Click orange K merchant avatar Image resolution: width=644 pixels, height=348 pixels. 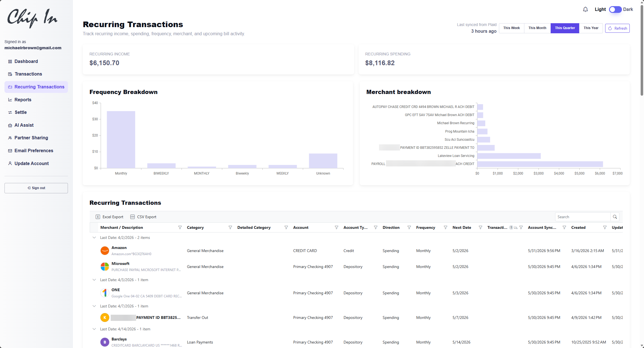click(105, 318)
